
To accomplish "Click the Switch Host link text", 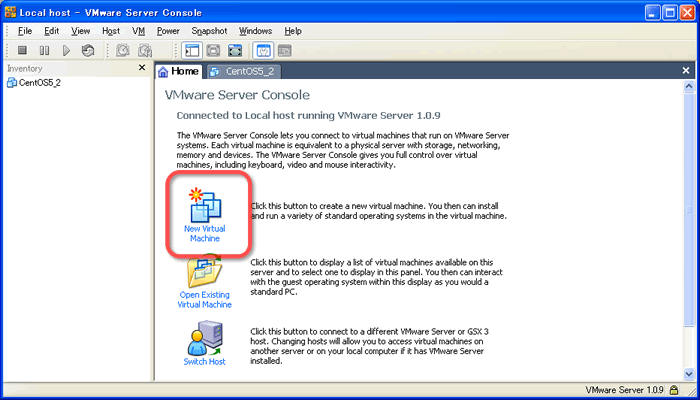I will point(205,362).
